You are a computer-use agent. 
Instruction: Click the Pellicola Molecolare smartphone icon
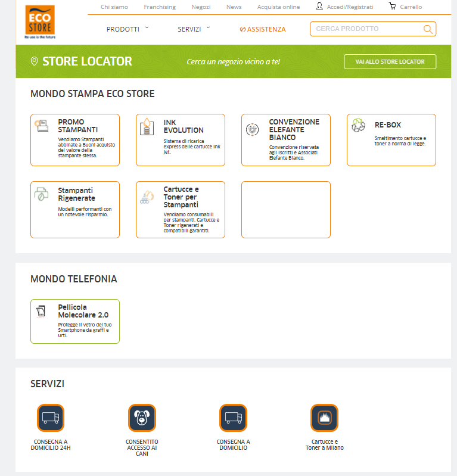[x=41, y=311]
